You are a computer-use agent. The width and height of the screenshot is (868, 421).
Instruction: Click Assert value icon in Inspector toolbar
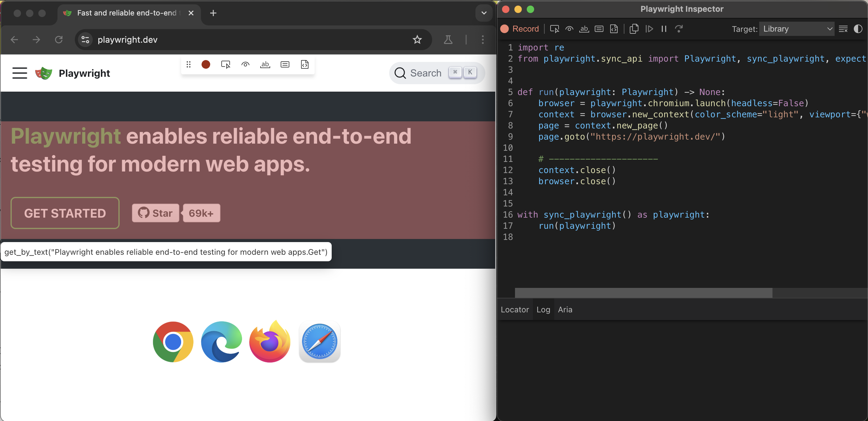point(599,29)
